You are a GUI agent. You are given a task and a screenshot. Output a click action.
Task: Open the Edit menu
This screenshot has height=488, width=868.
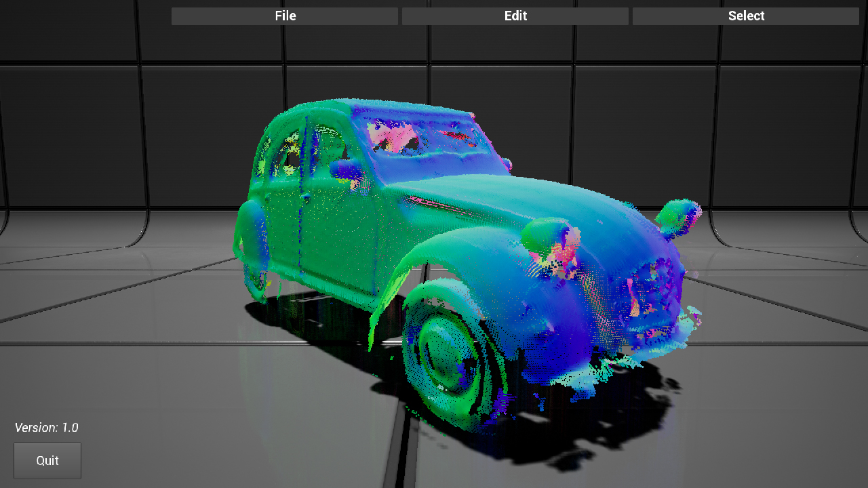515,16
